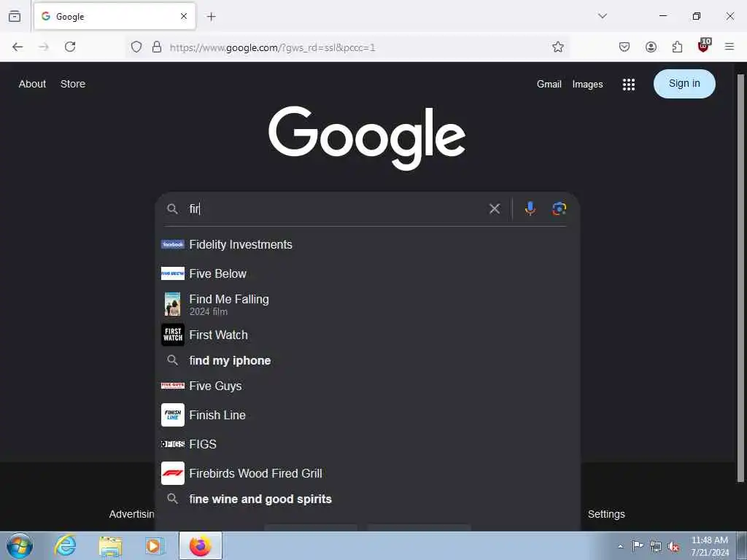Select Firebirds Wood Fired Grill suggestion
This screenshot has width=747, height=560.
(x=367, y=473)
